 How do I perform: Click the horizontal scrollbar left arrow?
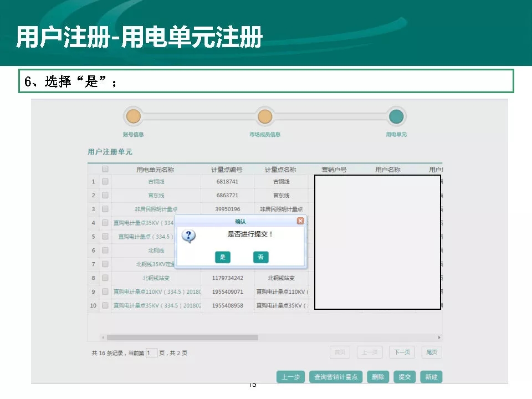[x=103, y=337]
